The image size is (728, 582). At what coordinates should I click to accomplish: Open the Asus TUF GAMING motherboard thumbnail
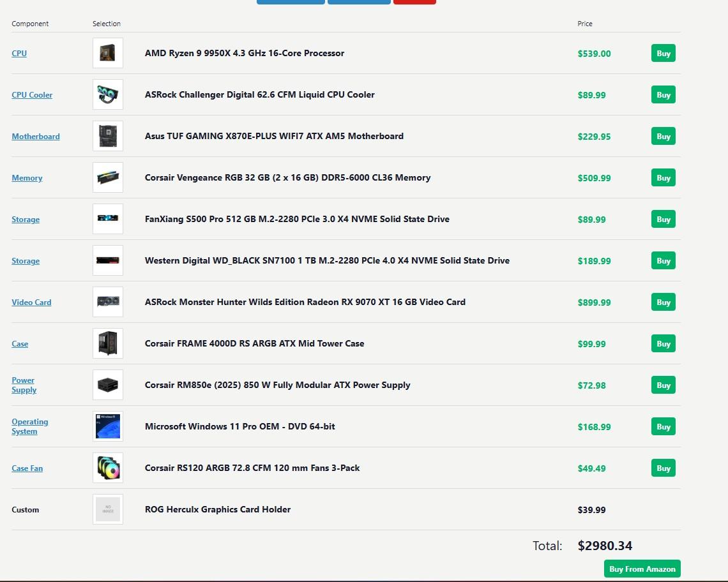click(x=108, y=136)
